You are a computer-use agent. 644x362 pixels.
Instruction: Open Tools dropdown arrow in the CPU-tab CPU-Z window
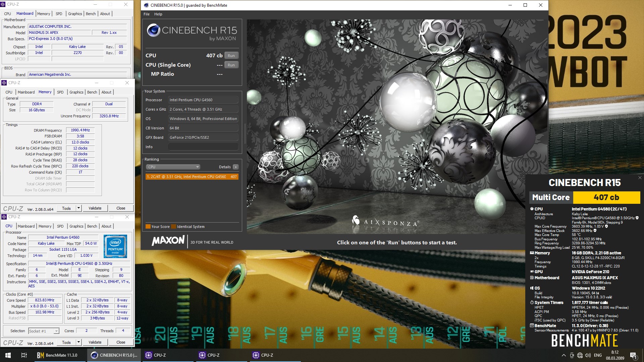tap(78, 342)
